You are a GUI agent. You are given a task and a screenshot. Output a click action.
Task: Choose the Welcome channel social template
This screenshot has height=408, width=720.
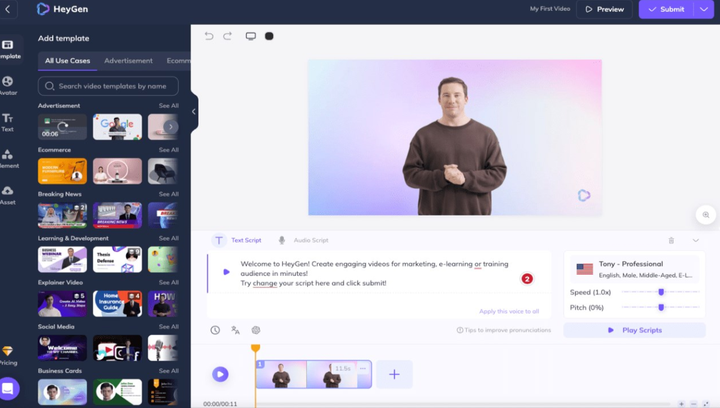(x=62, y=348)
